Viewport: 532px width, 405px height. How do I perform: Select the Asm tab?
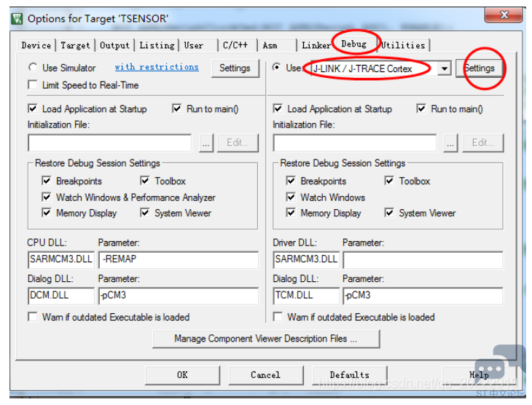coord(276,45)
